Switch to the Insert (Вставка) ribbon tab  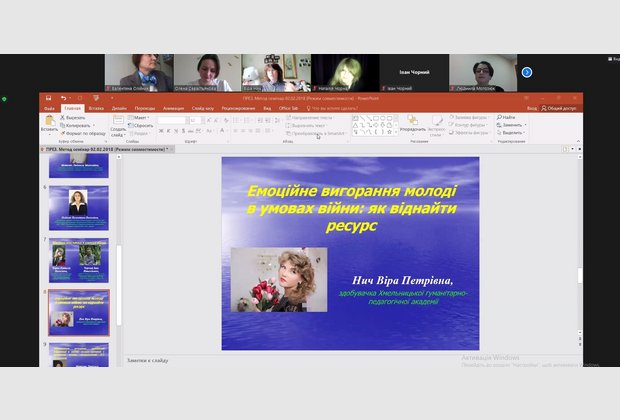pos(97,108)
